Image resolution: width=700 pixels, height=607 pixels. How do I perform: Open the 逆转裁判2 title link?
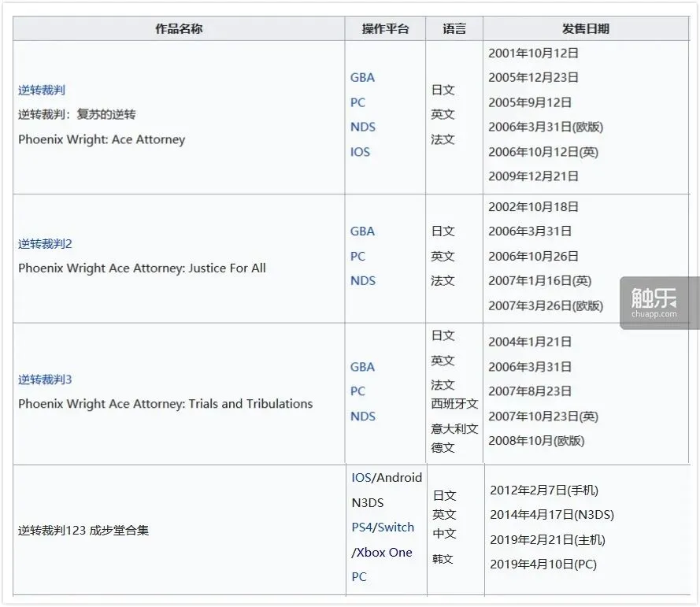(x=45, y=244)
